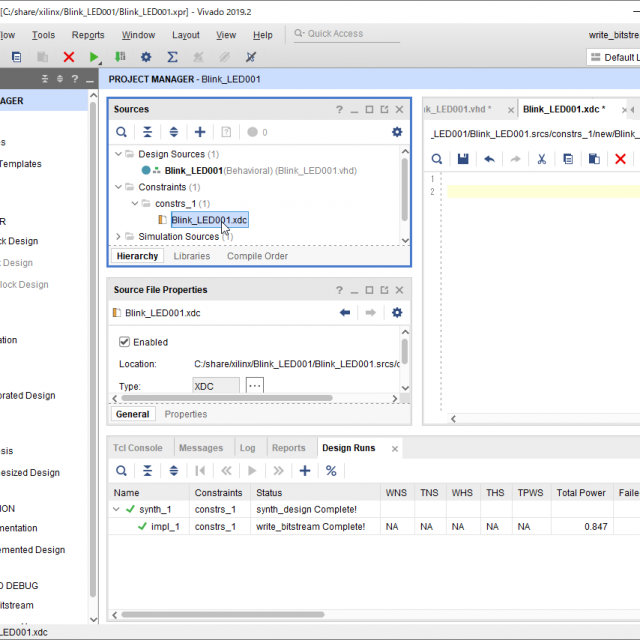Click the red delete X in the editor toolbar
Screen dimensions: 640x640
point(620,159)
